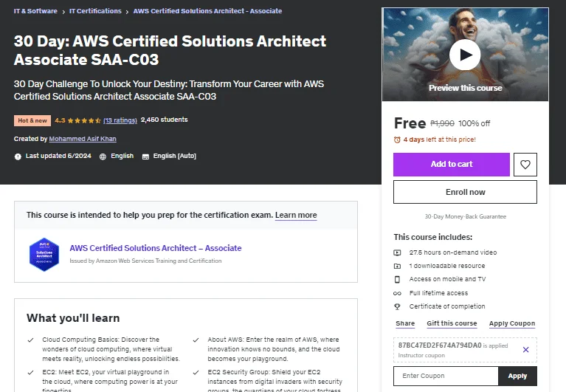
Task: Open AWS Certified Solutions Architect breadcrumb
Action: tap(207, 11)
